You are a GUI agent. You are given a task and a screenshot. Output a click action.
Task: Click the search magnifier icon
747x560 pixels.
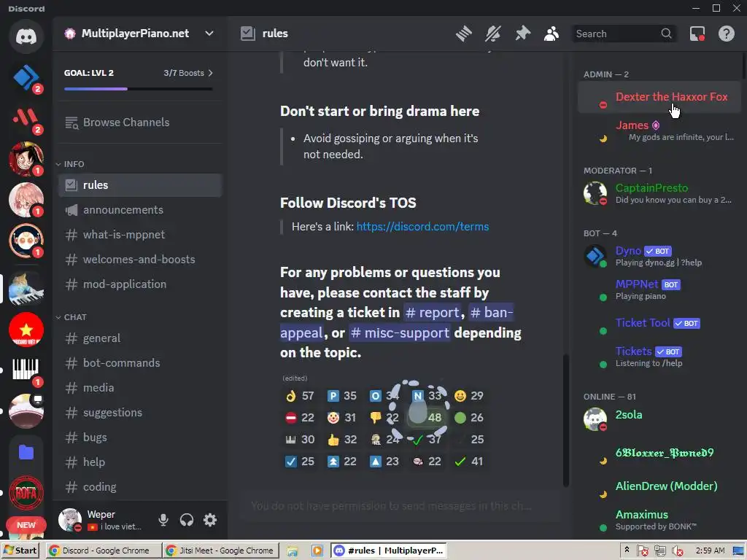point(666,34)
